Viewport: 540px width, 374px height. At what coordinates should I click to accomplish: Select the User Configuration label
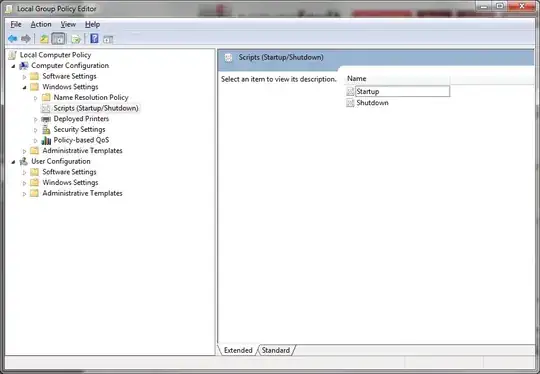pos(61,161)
